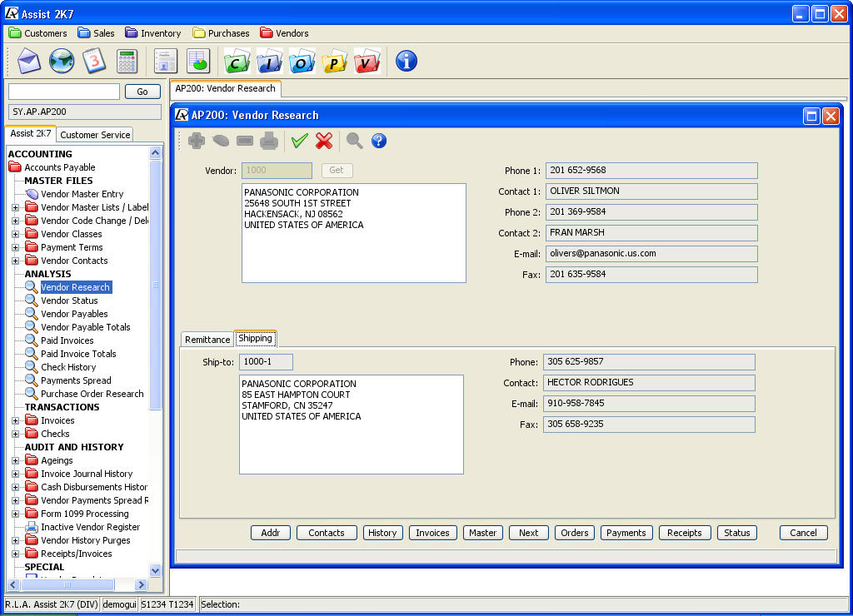Click the erase icon in AP200 toolbar

[220, 141]
